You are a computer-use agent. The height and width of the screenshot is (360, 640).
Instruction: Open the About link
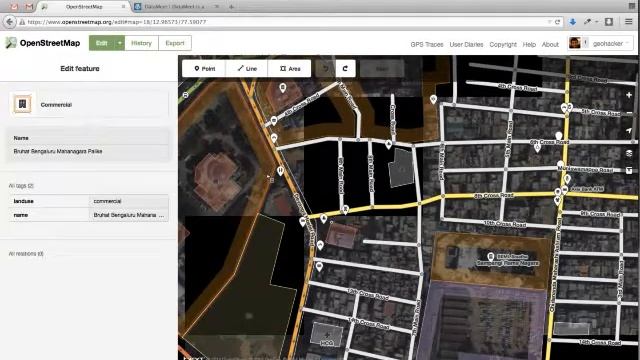tap(550, 44)
